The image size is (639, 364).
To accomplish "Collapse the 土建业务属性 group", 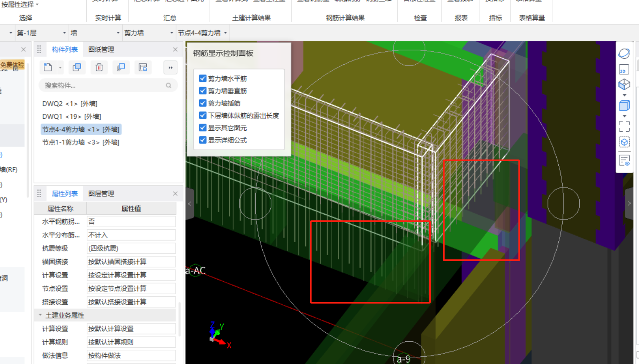I will (40, 315).
